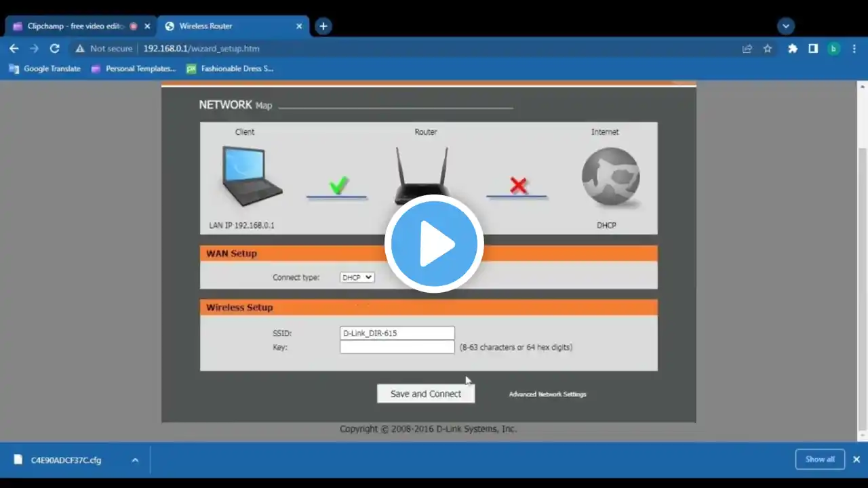The width and height of the screenshot is (868, 488).
Task: Open the Personal Templates bookmark
Action: 134,68
